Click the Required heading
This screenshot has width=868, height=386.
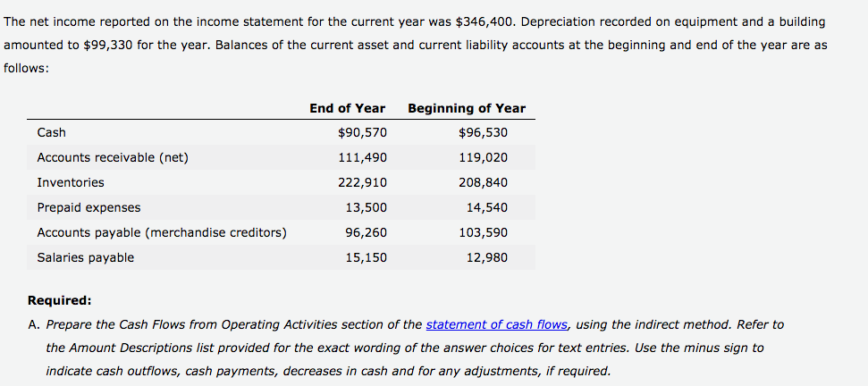pos(59,301)
